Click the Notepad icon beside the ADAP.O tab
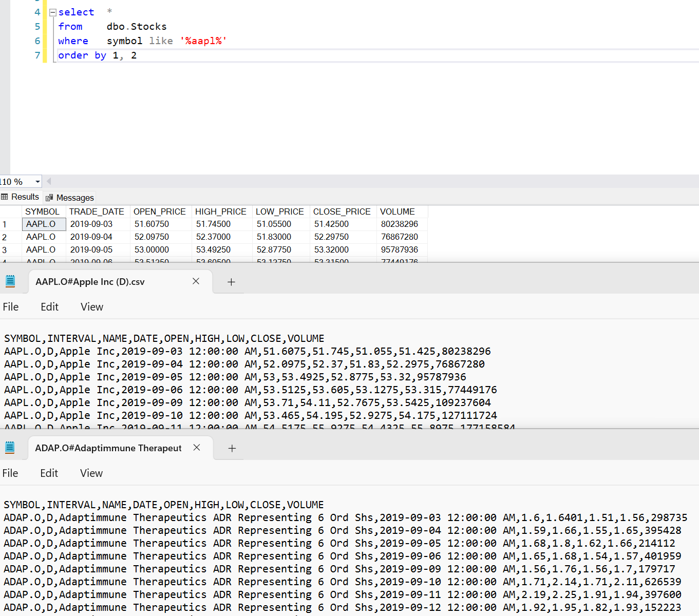 pos(10,448)
